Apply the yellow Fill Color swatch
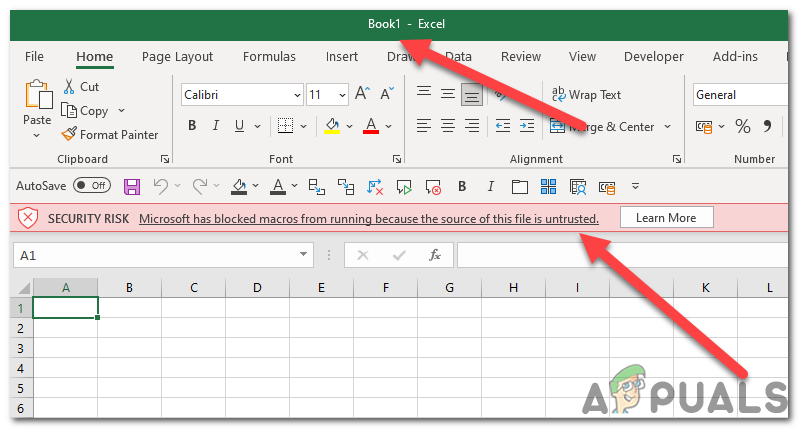 tap(332, 126)
